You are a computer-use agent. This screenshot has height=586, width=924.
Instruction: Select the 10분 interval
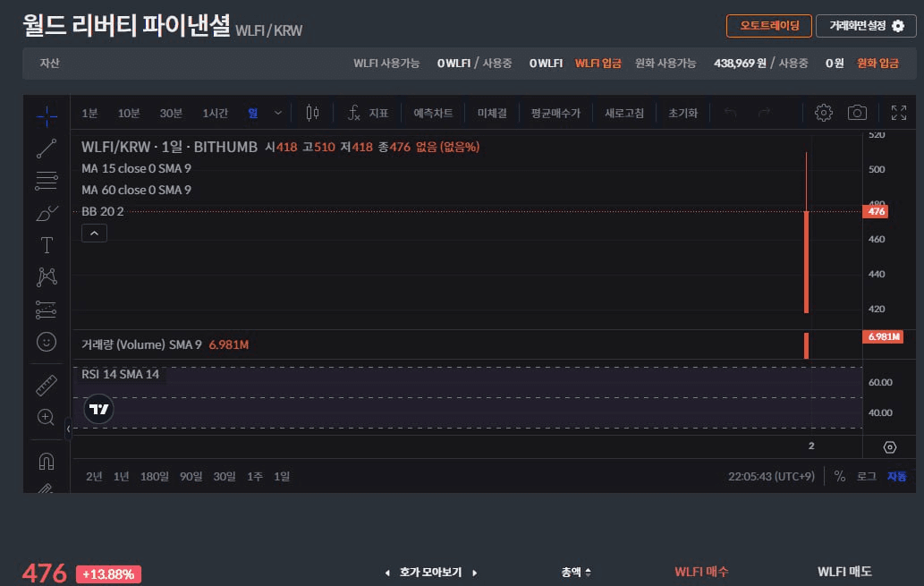129,114
